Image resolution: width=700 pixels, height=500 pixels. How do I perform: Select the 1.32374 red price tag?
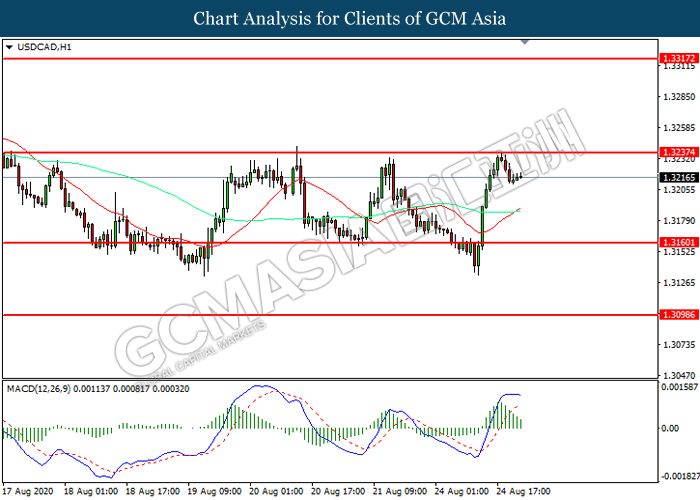tap(678, 152)
